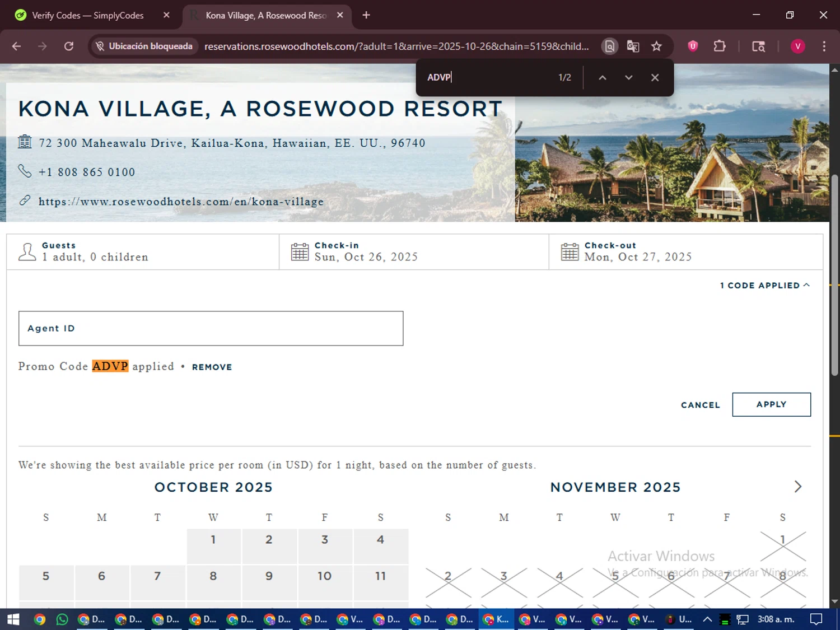840x630 pixels.
Task: Open the rosewoodhotels.com/en/kona-village link
Action: coord(181,202)
